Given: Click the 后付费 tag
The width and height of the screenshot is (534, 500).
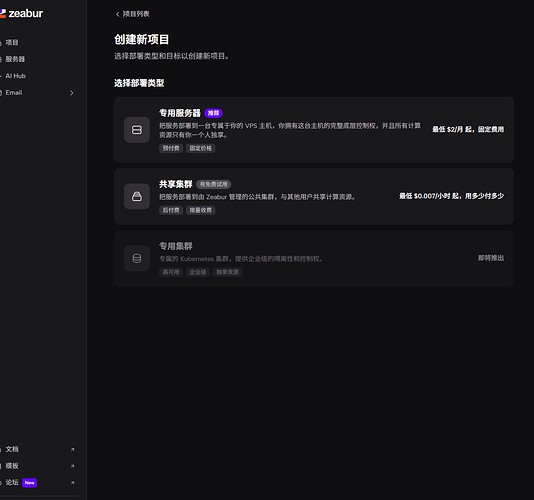Looking at the screenshot, I should 171,210.
